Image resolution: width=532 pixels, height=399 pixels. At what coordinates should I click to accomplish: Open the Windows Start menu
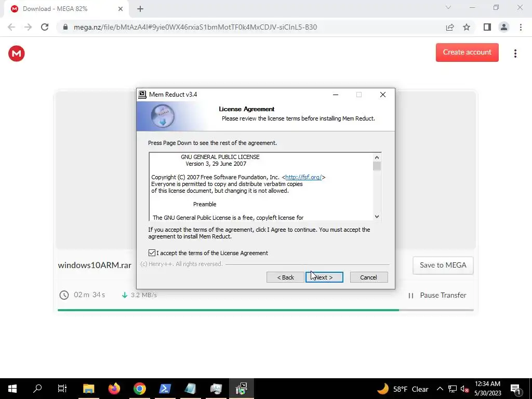[12, 389]
